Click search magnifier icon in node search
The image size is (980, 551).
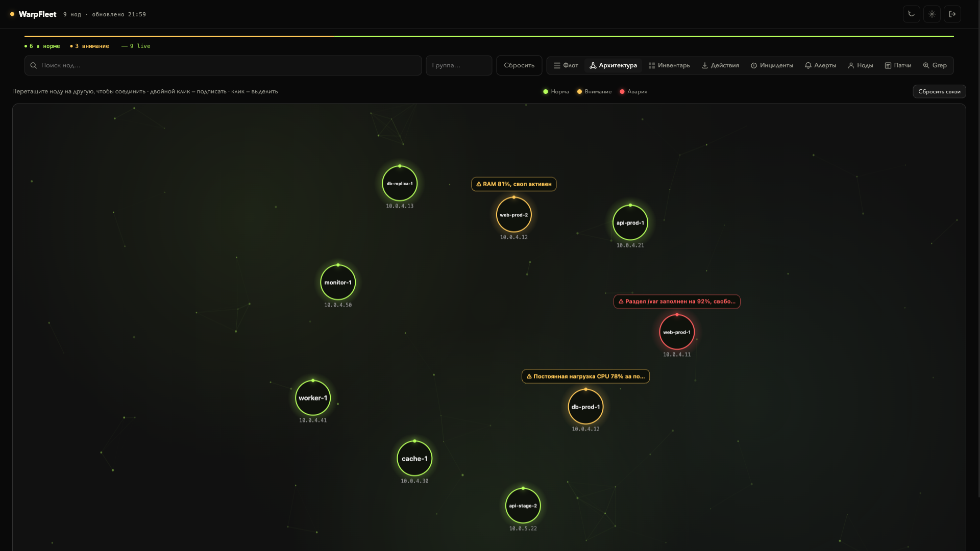click(x=34, y=65)
